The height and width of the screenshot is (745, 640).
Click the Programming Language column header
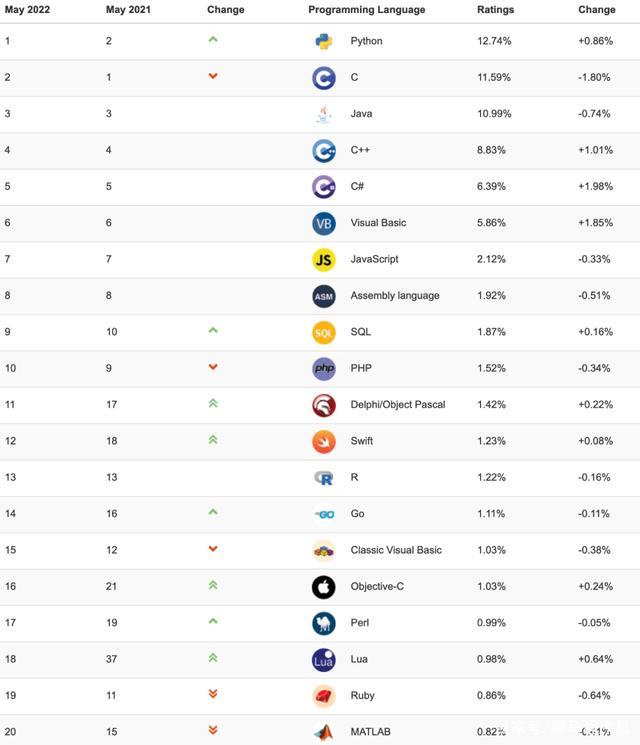tap(366, 10)
